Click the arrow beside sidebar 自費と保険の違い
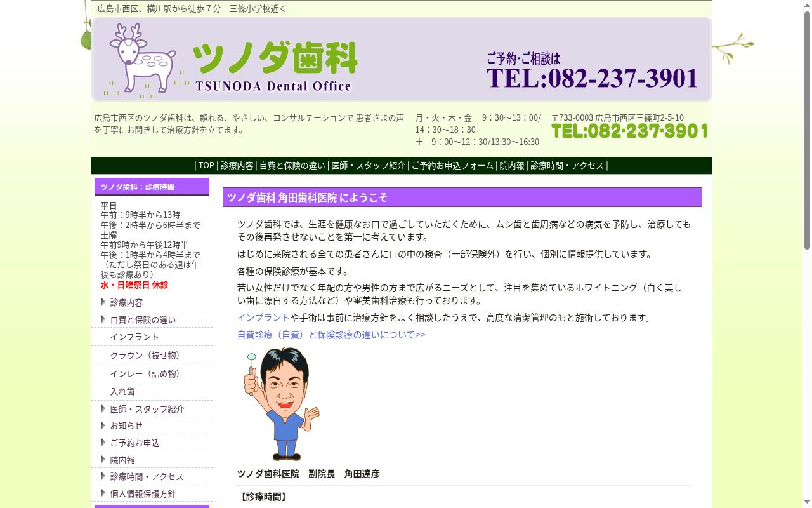The image size is (812, 508). coord(103,319)
